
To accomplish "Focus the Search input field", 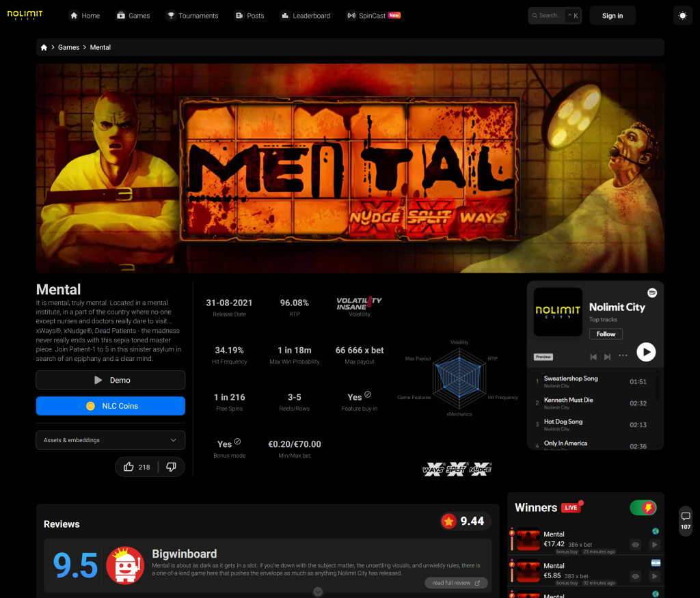I will click(554, 16).
